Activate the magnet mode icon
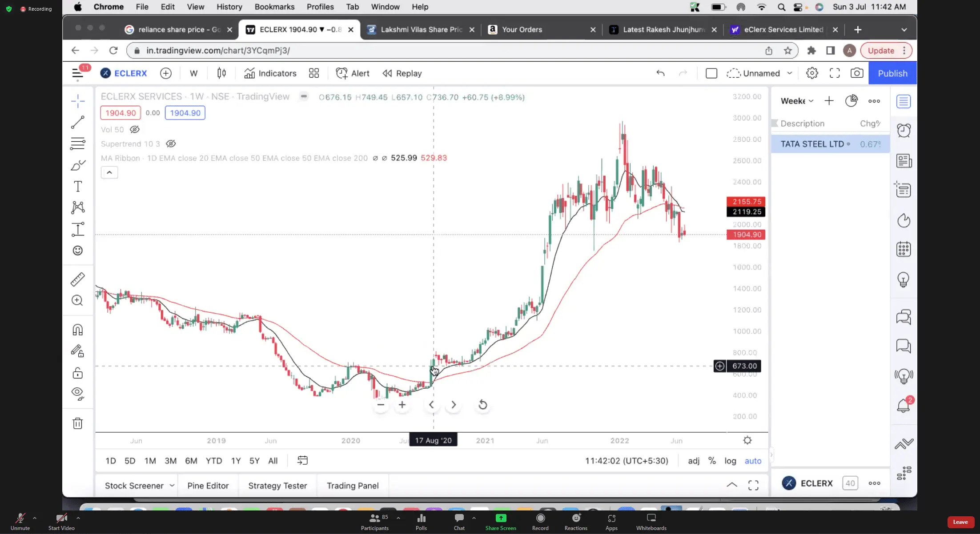 (x=78, y=330)
